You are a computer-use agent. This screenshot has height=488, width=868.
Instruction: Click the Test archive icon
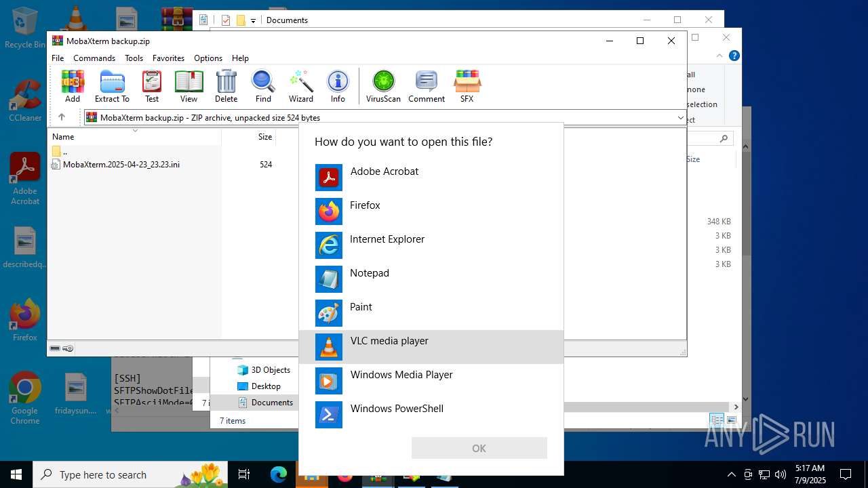pos(152,86)
